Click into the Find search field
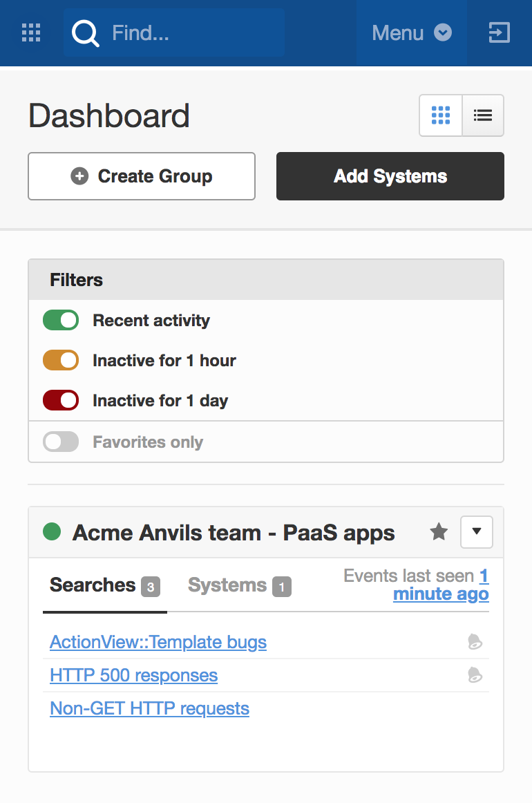The image size is (532, 803). (174, 32)
